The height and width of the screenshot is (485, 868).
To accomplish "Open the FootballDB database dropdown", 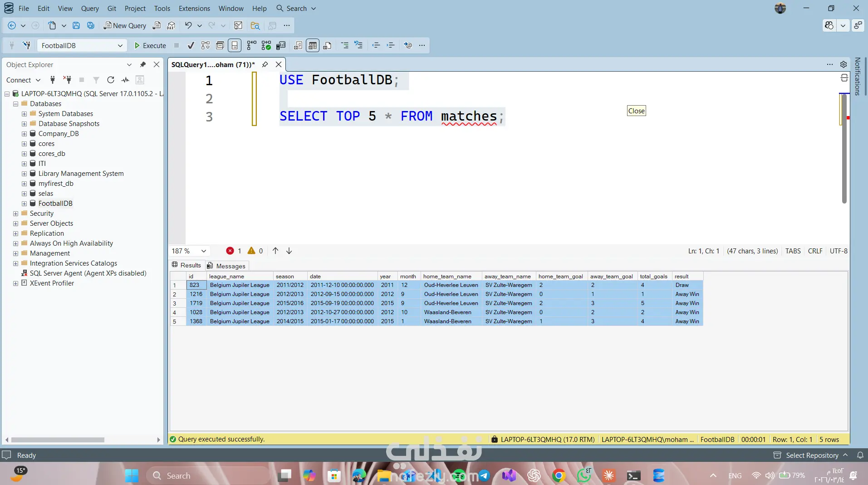I will pos(120,45).
